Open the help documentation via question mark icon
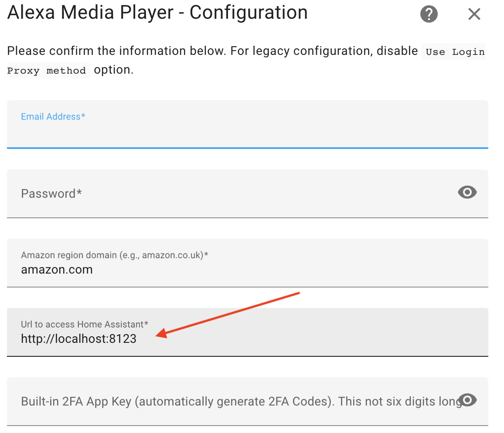504x433 pixels. 429,14
